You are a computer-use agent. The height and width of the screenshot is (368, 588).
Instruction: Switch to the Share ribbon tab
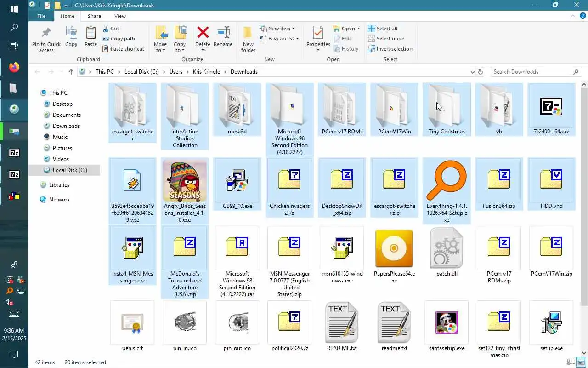pyautogui.click(x=94, y=16)
